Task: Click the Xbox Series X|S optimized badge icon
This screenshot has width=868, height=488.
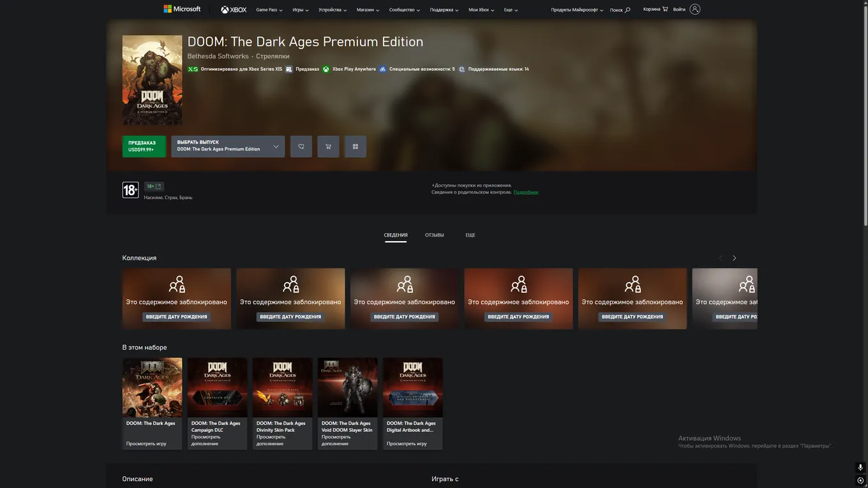Action: point(193,69)
